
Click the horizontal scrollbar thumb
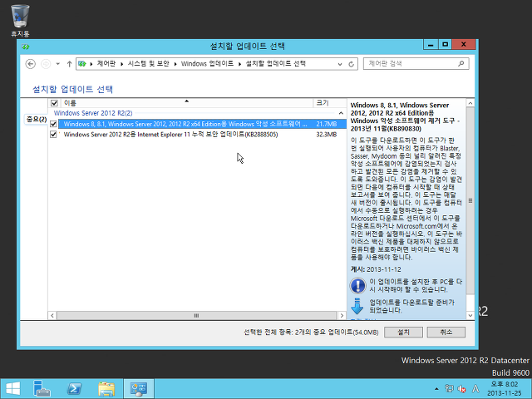(196, 316)
